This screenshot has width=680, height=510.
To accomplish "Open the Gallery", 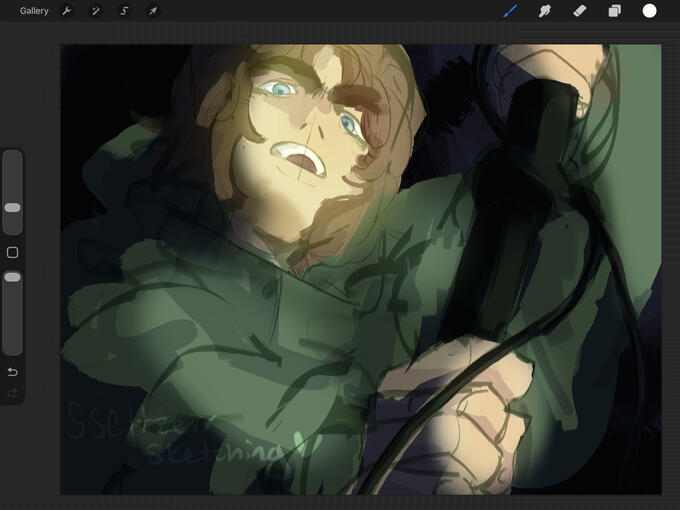I will (34, 11).
